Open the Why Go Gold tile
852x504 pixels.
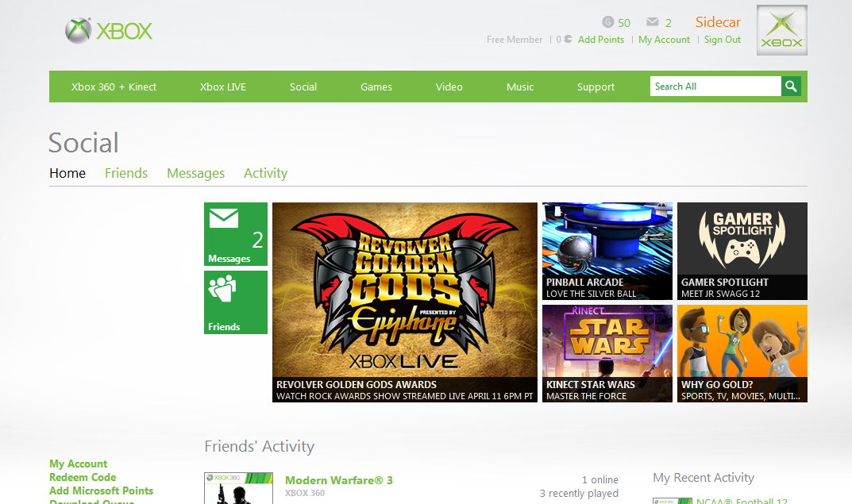[x=742, y=353]
